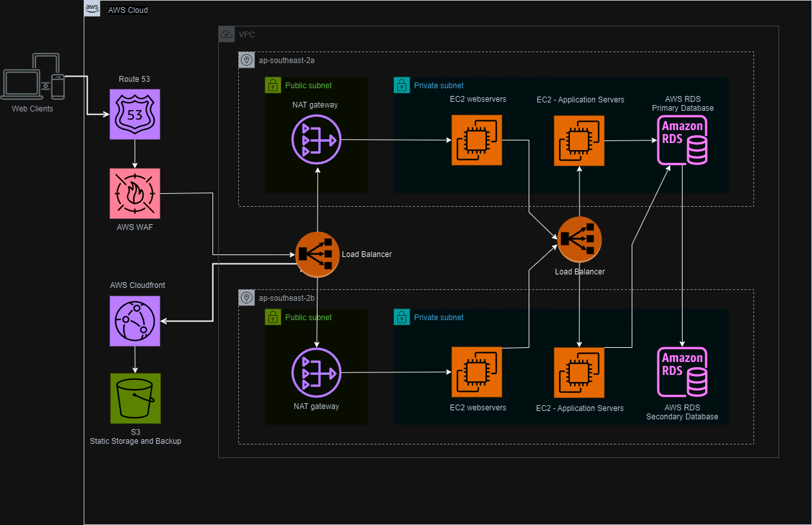This screenshot has height=525, width=812.
Task: Select the Load Balancer text label
Action: 367,254
